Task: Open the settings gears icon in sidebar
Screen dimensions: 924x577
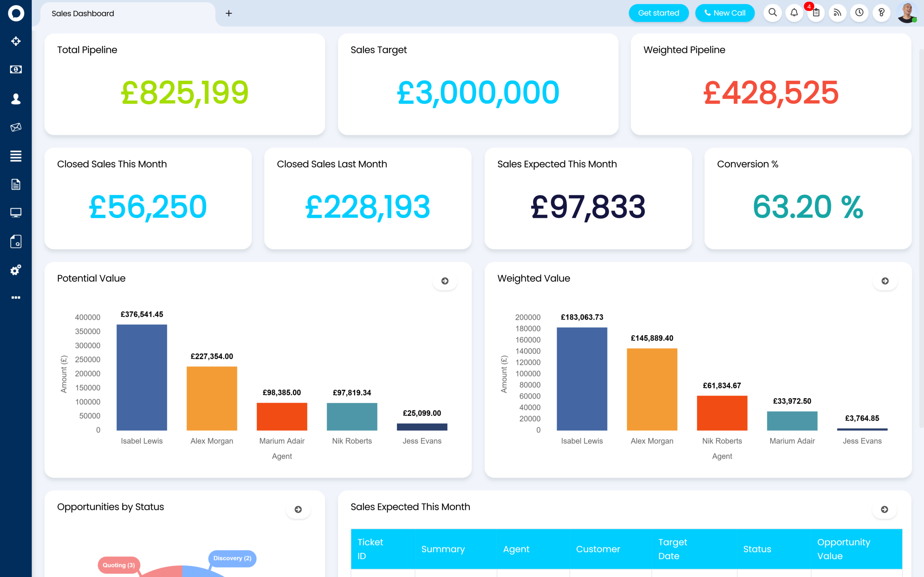Action: (16, 270)
